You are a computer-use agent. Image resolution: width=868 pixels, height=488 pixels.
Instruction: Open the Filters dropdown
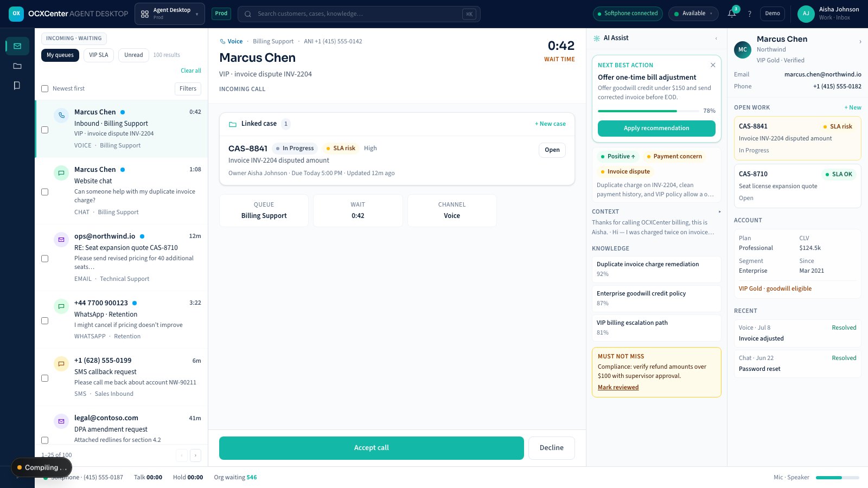(188, 89)
